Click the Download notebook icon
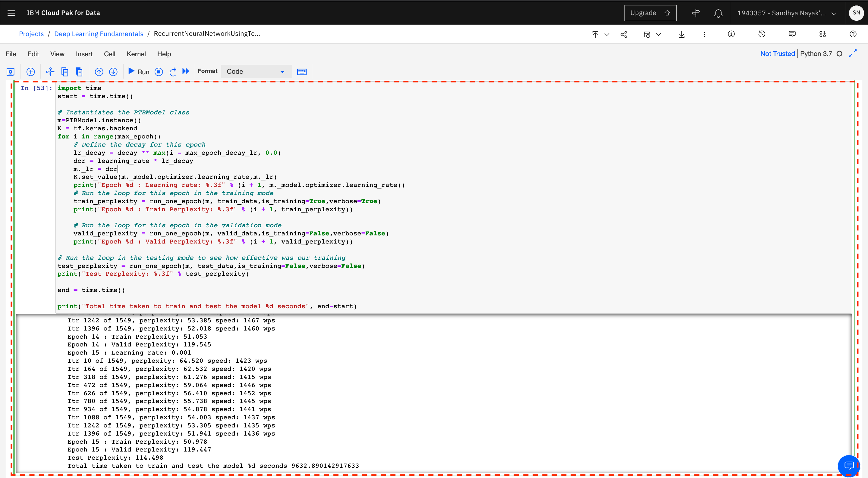Screen dimensions: 868x478 point(681,33)
